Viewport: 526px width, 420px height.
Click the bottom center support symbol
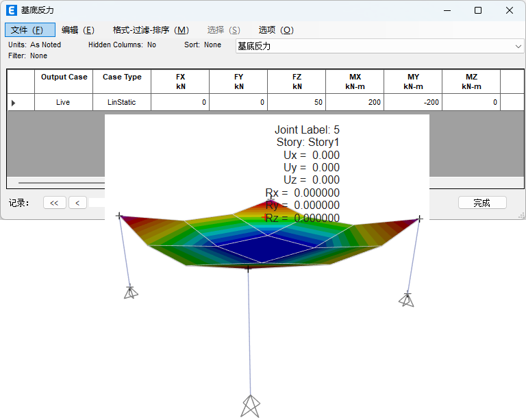coord(250,406)
